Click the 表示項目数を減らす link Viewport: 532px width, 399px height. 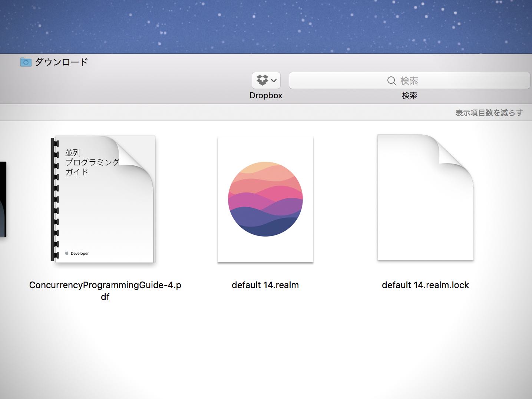(489, 113)
